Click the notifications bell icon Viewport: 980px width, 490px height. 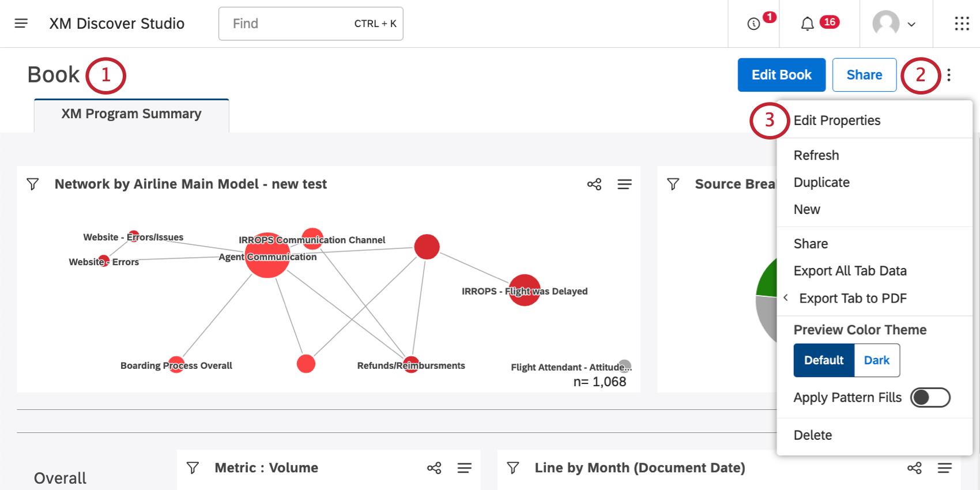point(807,24)
